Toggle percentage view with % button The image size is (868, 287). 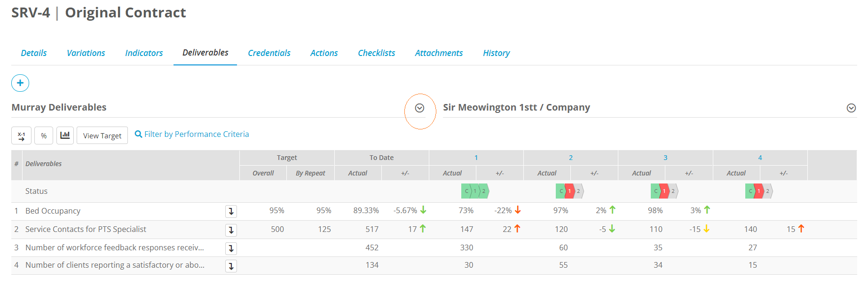(x=44, y=136)
